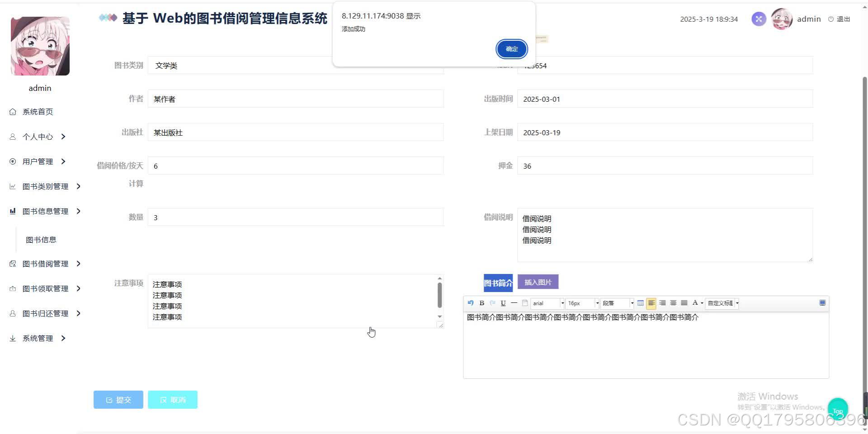Click the Undo icon in the editor toolbar

(x=471, y=303)
